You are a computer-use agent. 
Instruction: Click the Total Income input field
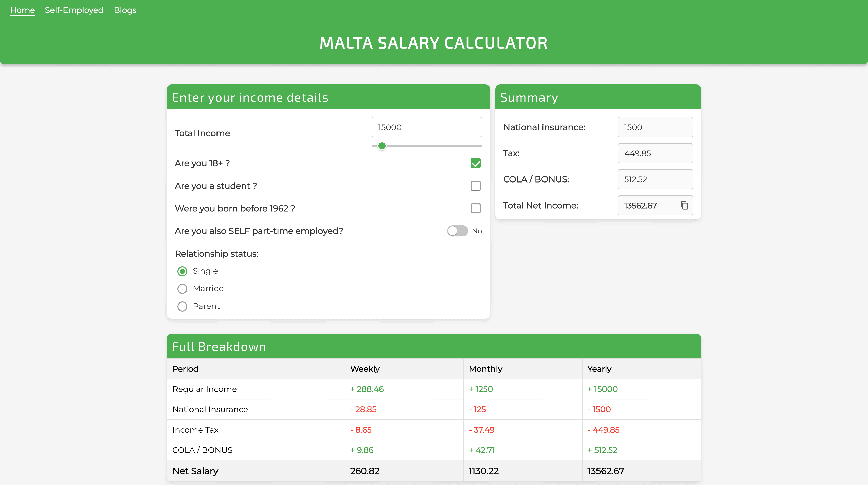coord(426,127)
